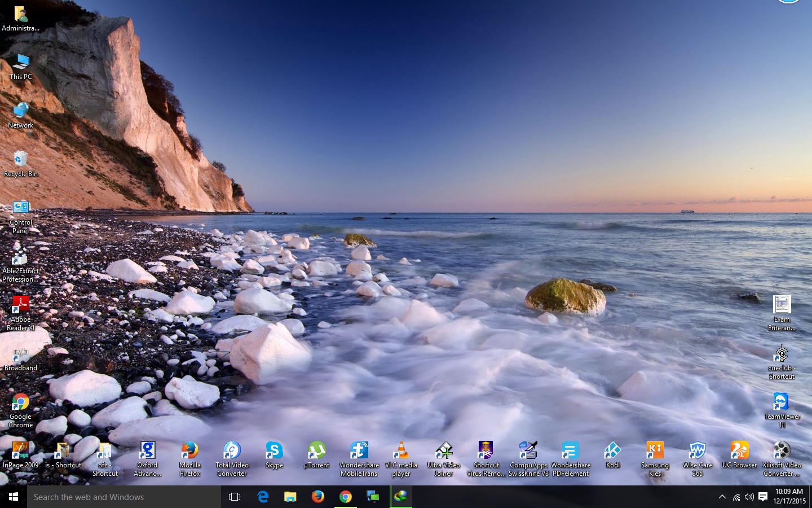The width and height of the screenshot is (812, 508).
Task: Open File Explorer from the taskbar
Action: click(290, 497)
